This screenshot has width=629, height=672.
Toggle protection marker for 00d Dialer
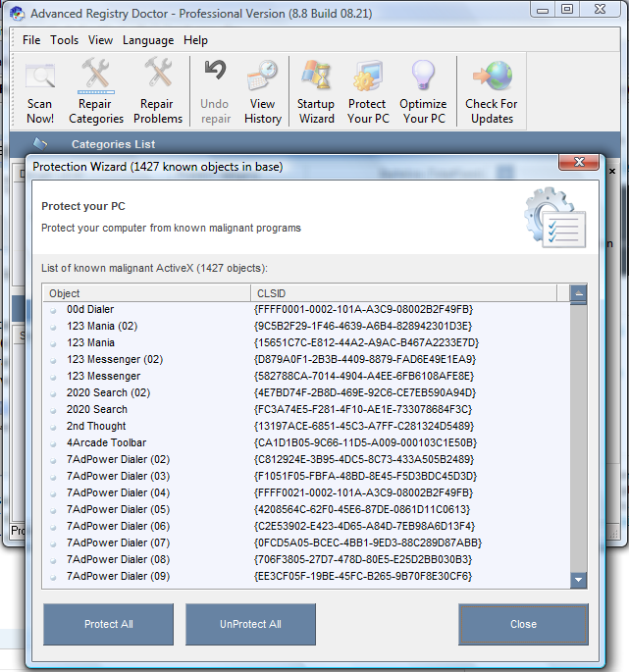54,310
